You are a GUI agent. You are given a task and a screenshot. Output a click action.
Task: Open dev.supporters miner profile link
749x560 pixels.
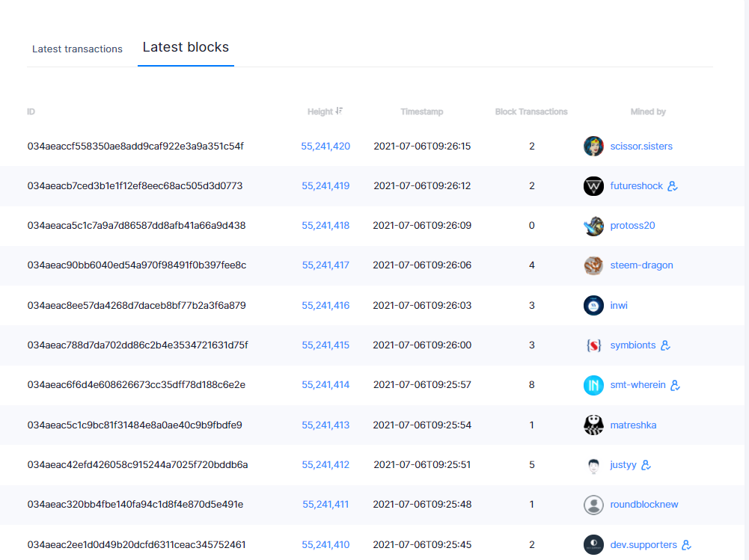coord(643,544)
